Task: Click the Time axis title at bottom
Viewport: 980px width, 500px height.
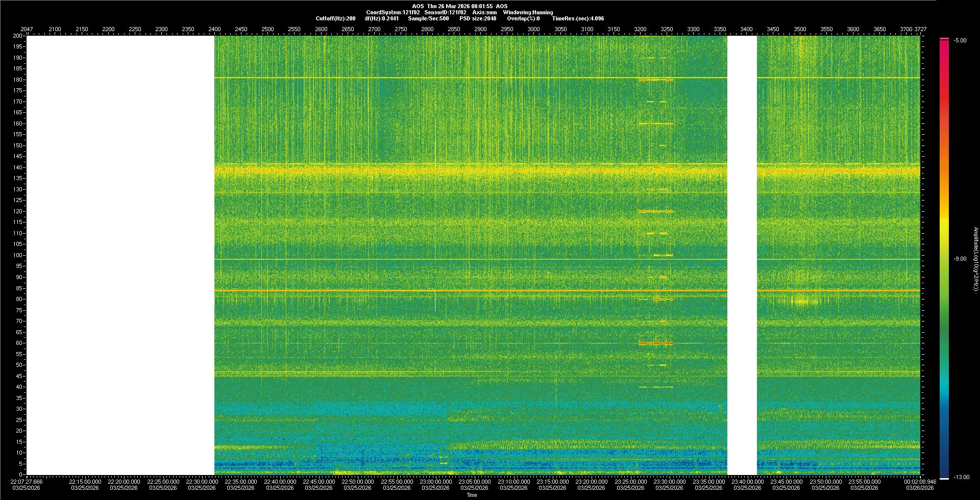Action: pyautogui.click(x=472, y=495)
